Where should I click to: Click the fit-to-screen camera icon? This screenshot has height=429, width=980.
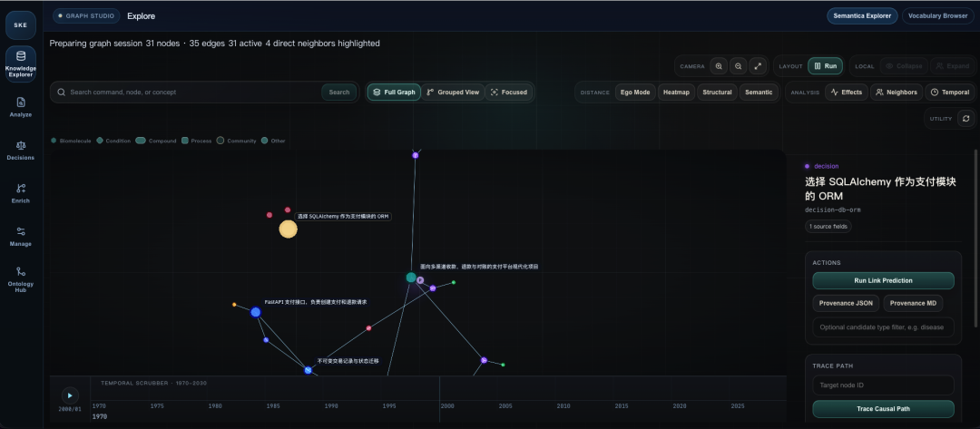tap(758, 65)
